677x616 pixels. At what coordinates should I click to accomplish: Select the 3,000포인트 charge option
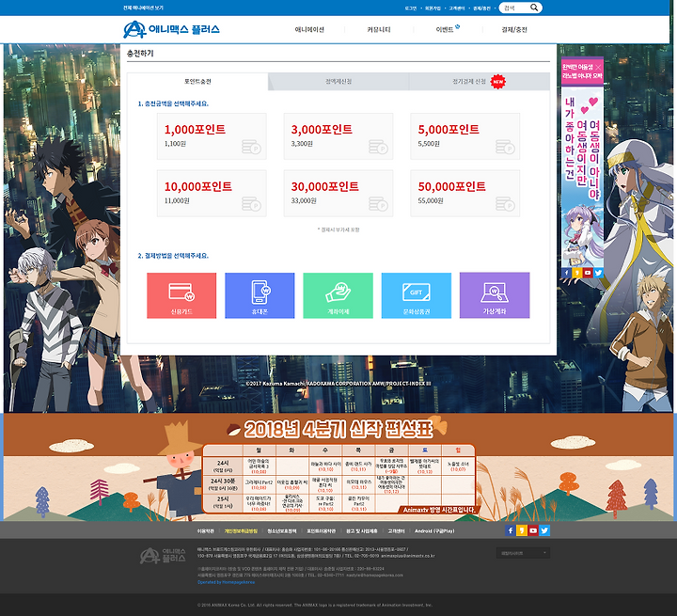338,136
